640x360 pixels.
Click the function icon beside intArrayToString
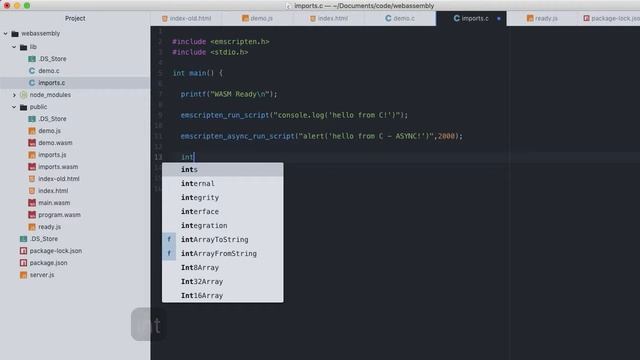point(169,240)
